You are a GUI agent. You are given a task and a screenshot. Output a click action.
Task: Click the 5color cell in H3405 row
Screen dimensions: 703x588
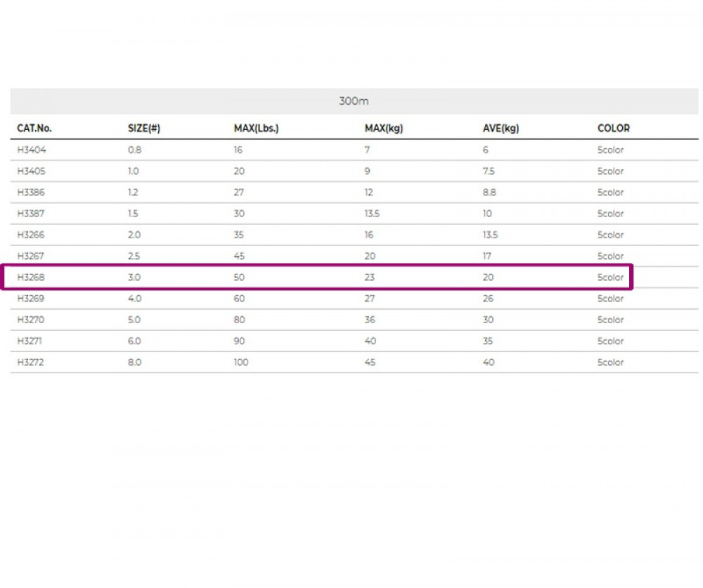point(610,171)
